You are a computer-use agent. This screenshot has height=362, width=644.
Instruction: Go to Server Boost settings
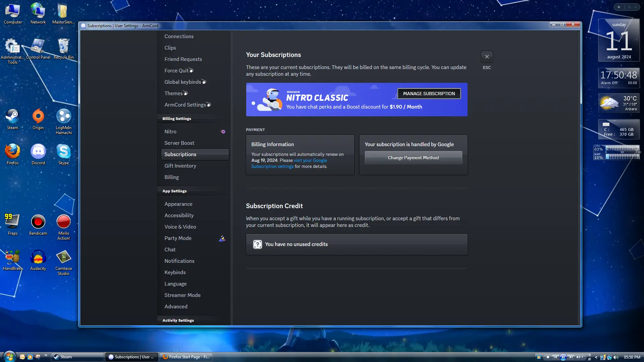(x=179, y=143)
